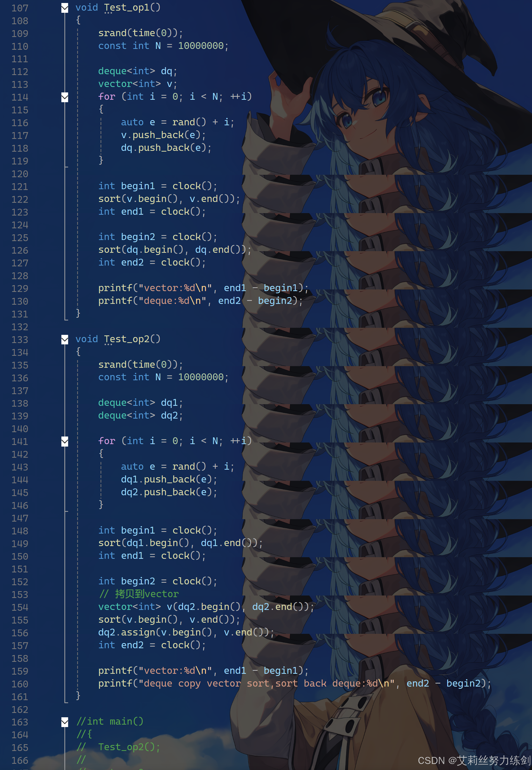The image size is (532, 770).
Task: Place cursor on the 10000000 value at line 110
Action: [x=201, y=46]
